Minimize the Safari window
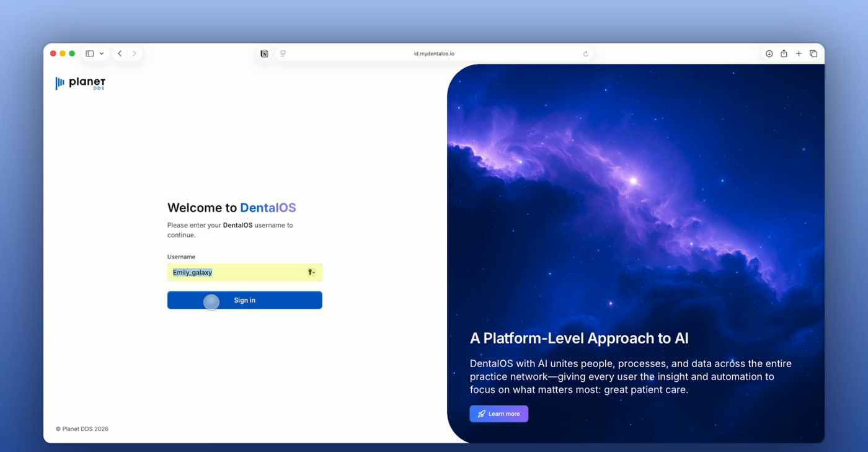The height and width of the screenshot is (452, 868). point(63,54)
